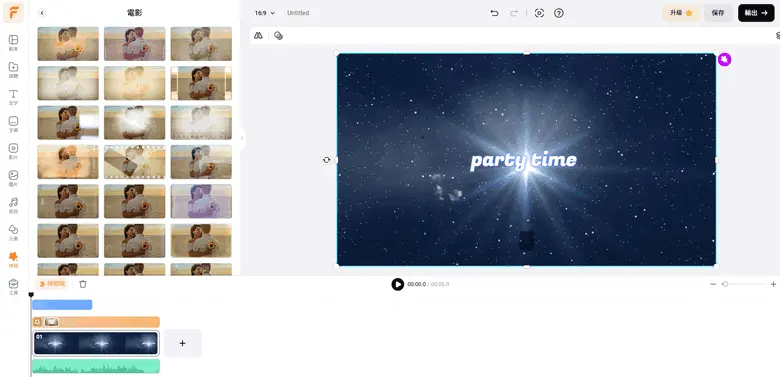This screenshot has width=780, height=377.
Task: Open the 元素 elements sidebar panel
Action: point(13,232)
